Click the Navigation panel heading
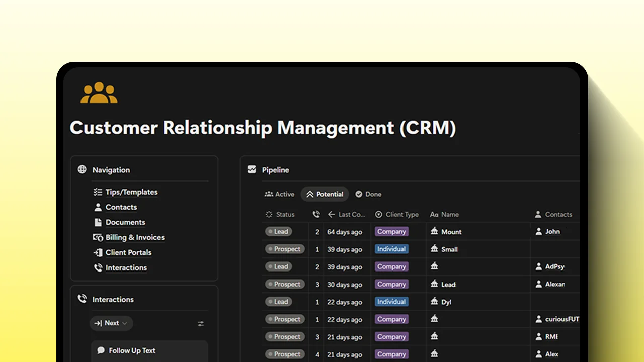The height and width of the screenshot is (362, 644). (111, 170)
